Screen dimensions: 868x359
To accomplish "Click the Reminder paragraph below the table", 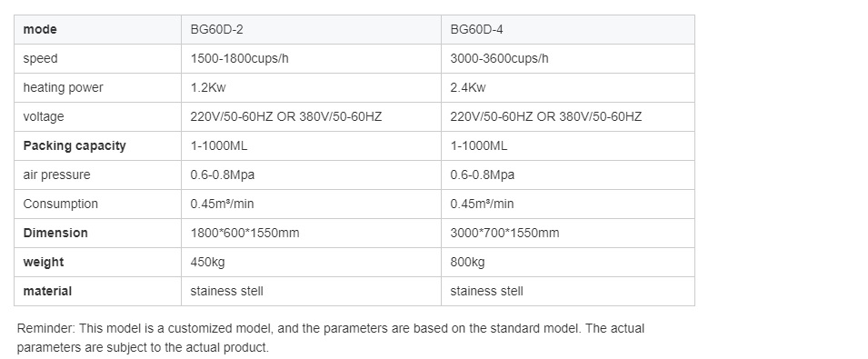I will [331, 338].
